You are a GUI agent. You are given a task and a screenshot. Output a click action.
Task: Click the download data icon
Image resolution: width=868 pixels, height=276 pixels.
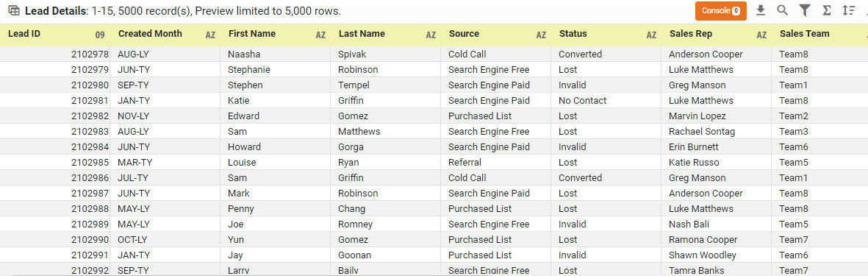click(x=760, y=10)
